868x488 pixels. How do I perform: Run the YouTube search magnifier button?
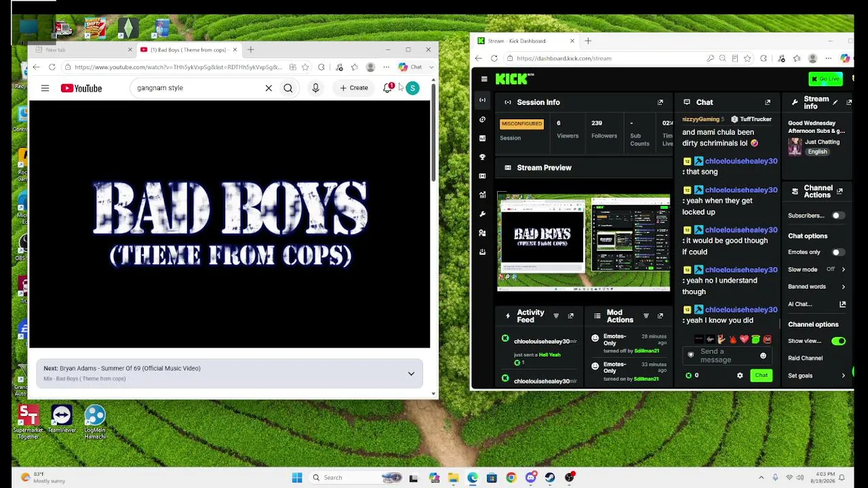pyautogui.click(x=288, y=88)
